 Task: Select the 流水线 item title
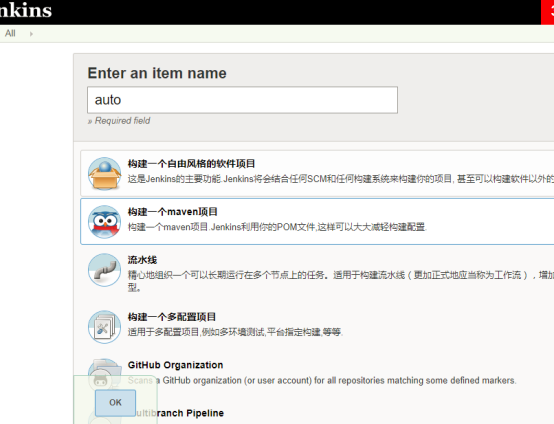[x=142, y=260]
